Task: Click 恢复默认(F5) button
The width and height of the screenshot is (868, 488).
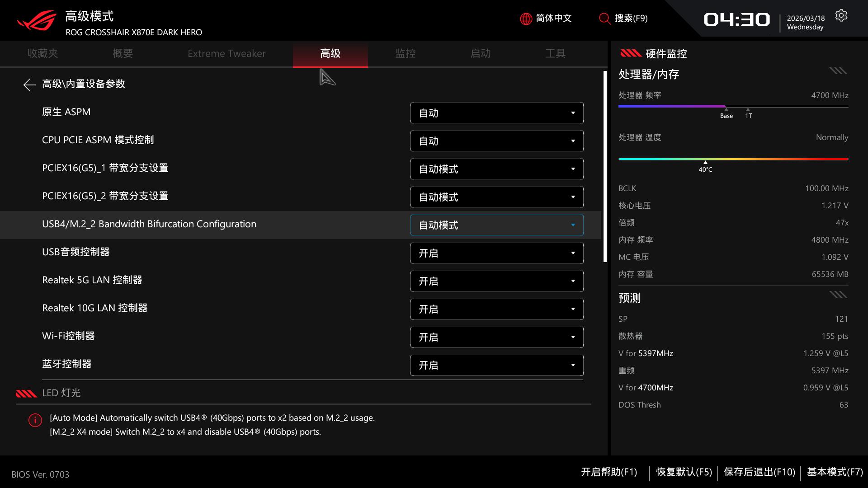Action: pos(684,472)
